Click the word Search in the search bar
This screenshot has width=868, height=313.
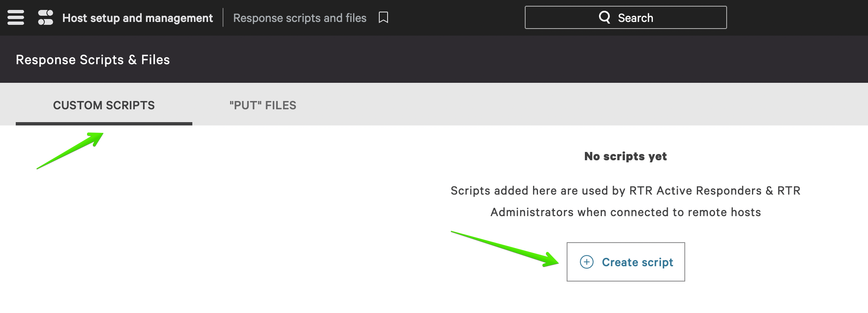point(635,18)
